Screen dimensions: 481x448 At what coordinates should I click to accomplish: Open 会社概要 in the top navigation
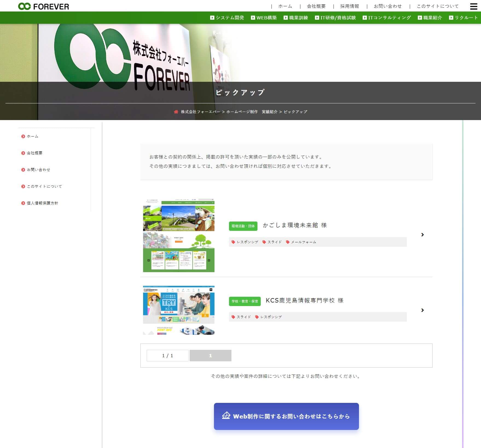tap(316, 6)
